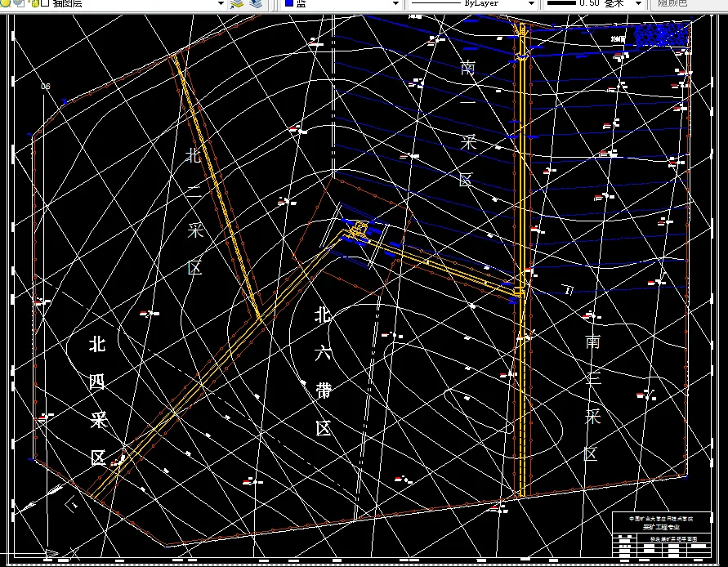Viewport: 728px width, 567px height.
Task: Select 采矿工程专业 text in title block
Action: coord(662,528)
